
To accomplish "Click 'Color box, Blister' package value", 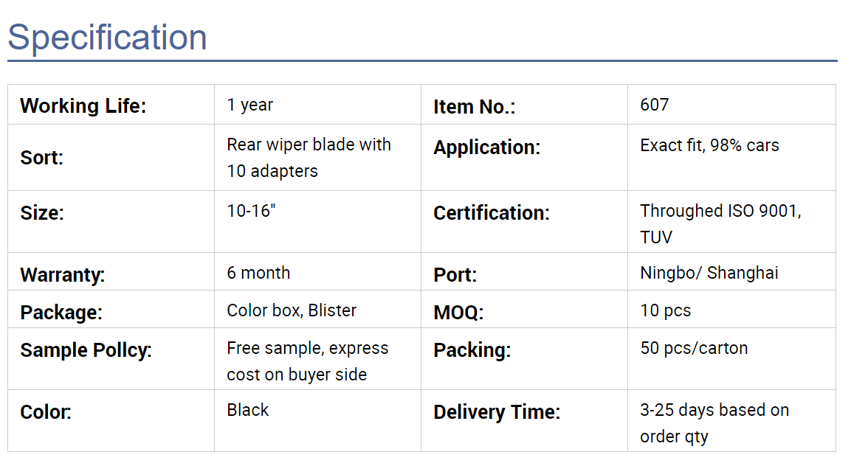I will pyautogui.click(x=292, y=310).
